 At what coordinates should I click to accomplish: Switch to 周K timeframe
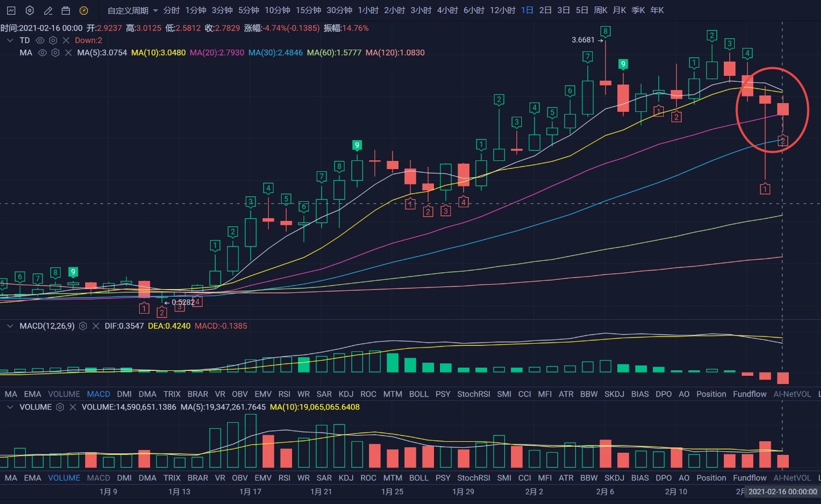tap(600, 10)
